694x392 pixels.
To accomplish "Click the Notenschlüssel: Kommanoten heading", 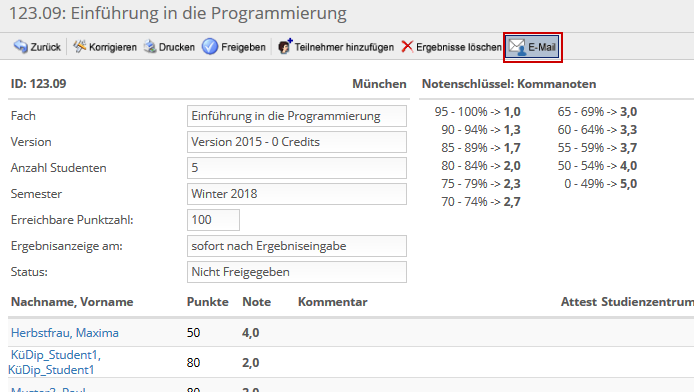I will (509, 84).
